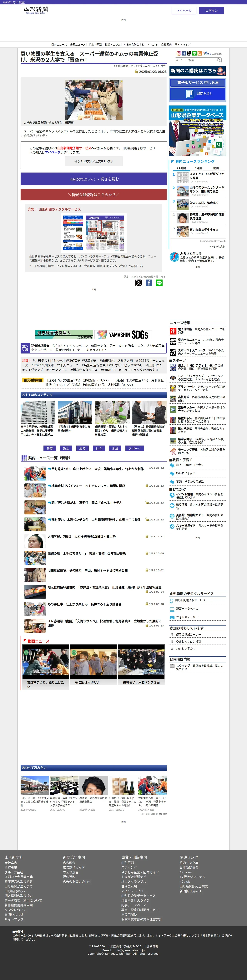Screen dimensions: 247x980
Task: Open headline 大関琴桜、7敗目 大相撲初場所12日目
Action: pyautogui.click(x=82, y=536)
